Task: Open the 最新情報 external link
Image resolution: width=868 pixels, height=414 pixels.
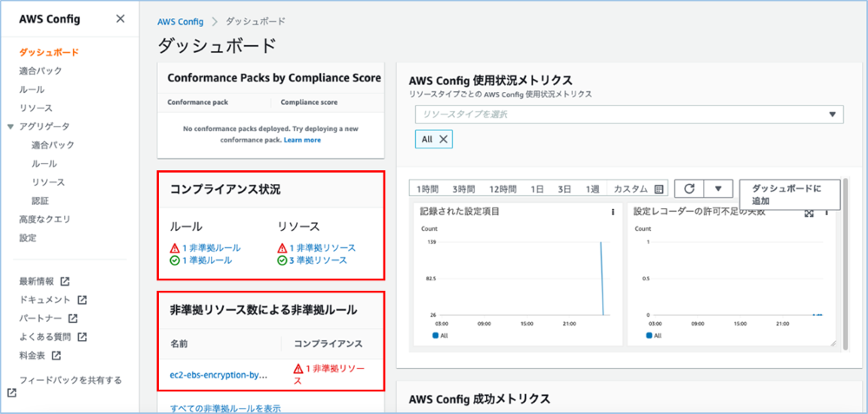Action: [36, 281]
